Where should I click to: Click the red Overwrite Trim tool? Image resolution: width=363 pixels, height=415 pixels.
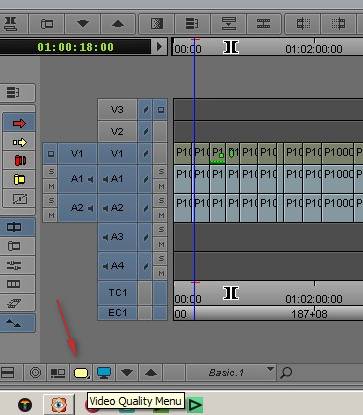pos(19,161)
